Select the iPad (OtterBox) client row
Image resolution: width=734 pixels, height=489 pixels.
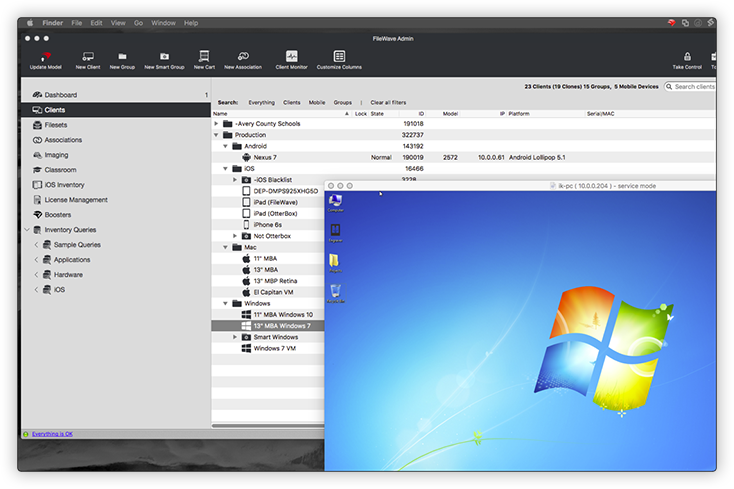tap(268, 213)
